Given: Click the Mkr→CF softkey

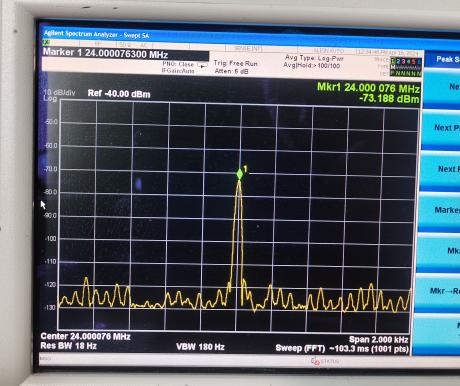Looking at the screenshot, I should (x=438, y=251).
